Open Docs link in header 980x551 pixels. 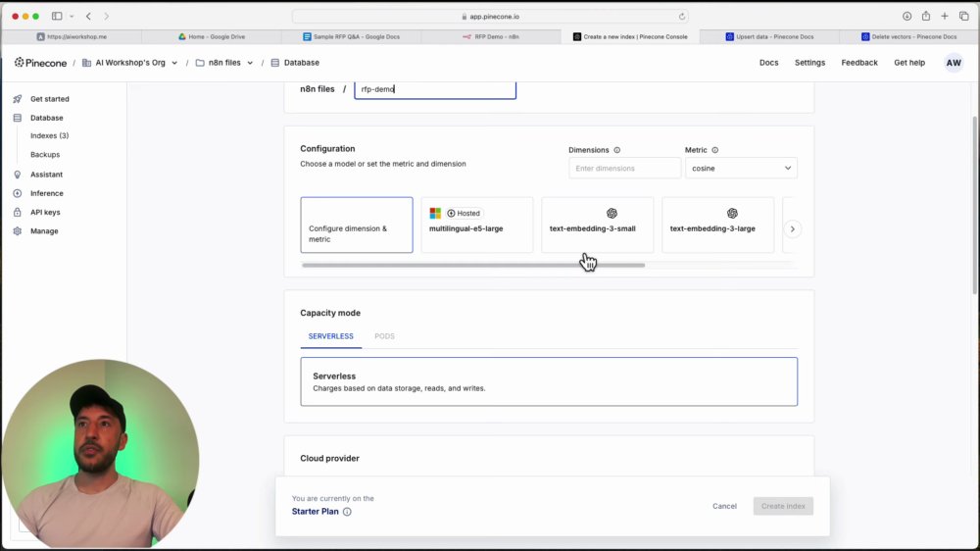pyautogui.click(x=768, y=63)
